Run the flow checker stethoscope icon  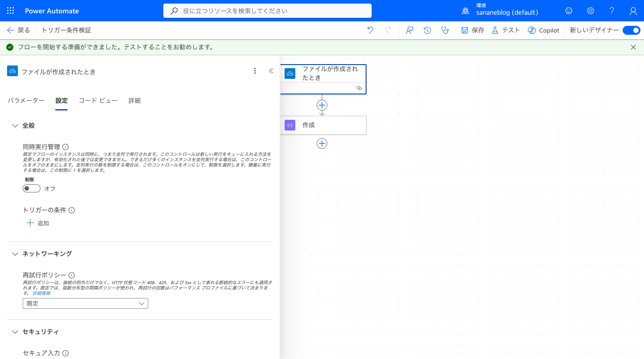tap(445, 30)
